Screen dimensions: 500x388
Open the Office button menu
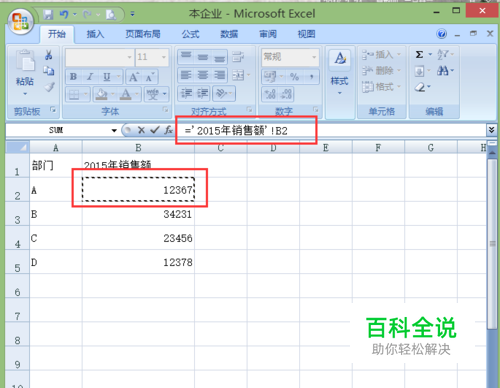coord(21,21)
